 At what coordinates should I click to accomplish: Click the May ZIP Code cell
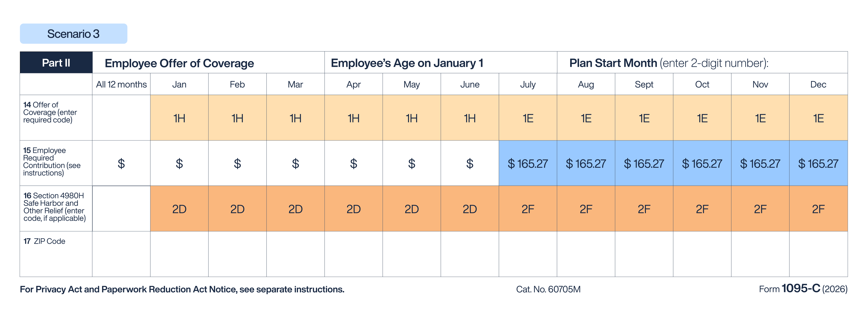pyautogui.click(x=411, y=254)
